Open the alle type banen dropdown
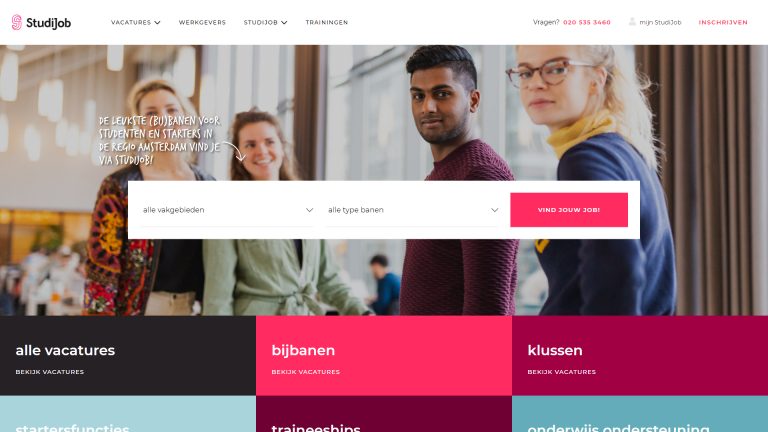Screen dimensions: 768x432 point(413,210)
